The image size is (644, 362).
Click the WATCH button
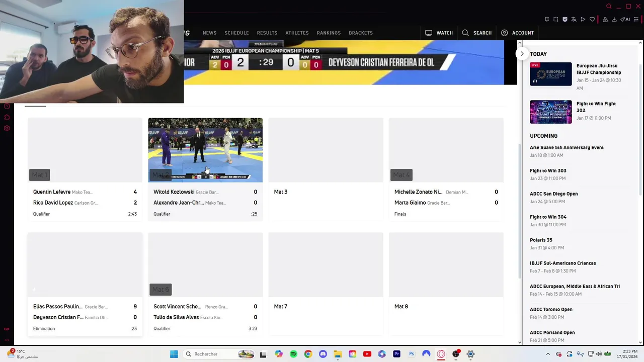click(439, 33)
